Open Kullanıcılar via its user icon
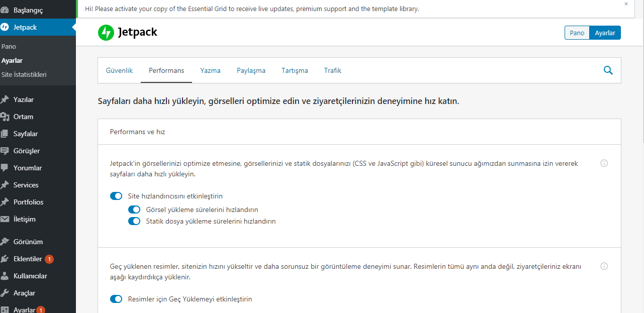Viewport: 644px width, 313px height. (x=5, y=276)
